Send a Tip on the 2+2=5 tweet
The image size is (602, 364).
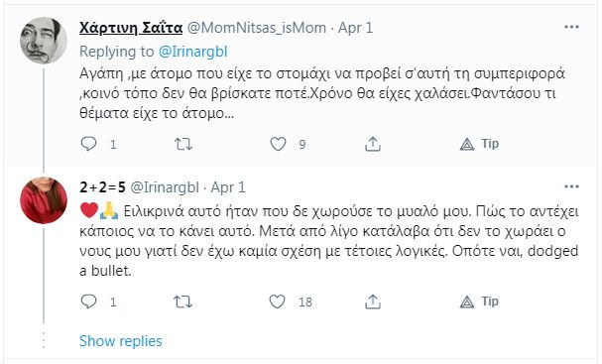(480, 302)
